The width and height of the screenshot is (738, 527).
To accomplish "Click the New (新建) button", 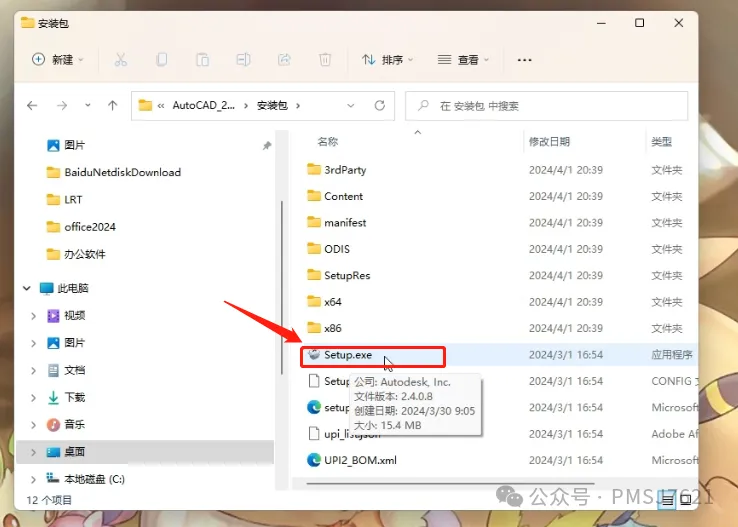I will point(58,60).
